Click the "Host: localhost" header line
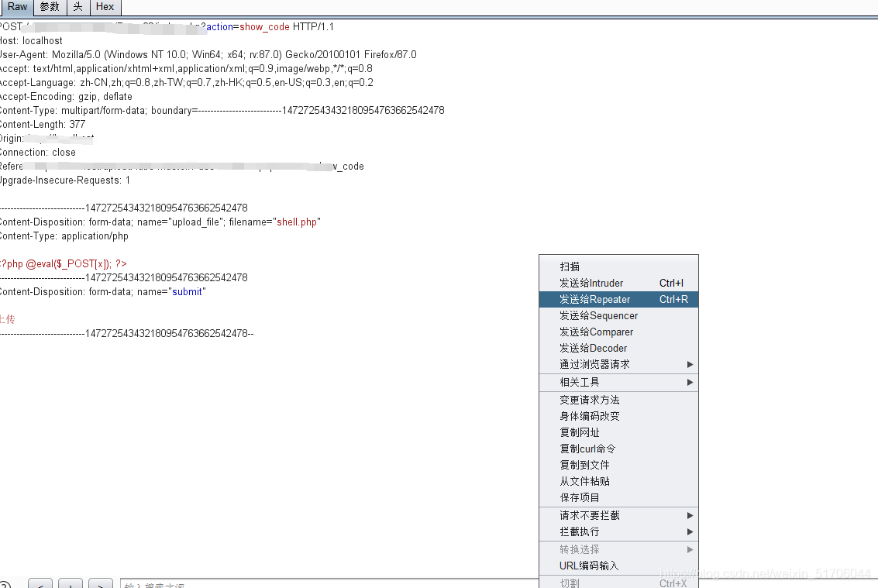878x588 pixels. pyautogui.click(x=31, y=41)
